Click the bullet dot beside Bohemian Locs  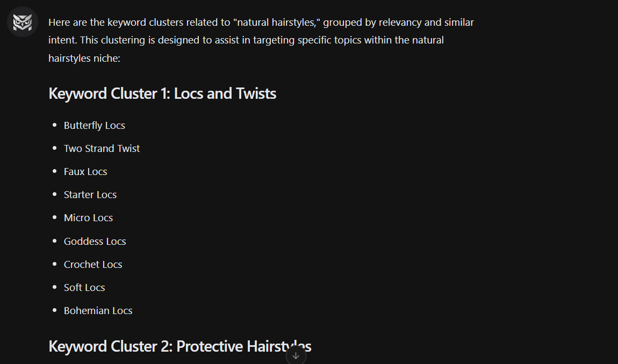(54, 310)
